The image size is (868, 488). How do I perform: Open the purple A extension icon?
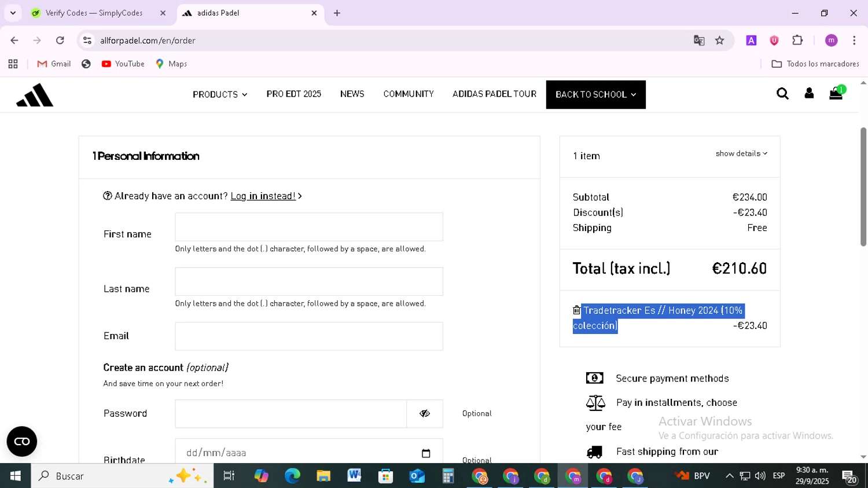click(x=751, y=41)
